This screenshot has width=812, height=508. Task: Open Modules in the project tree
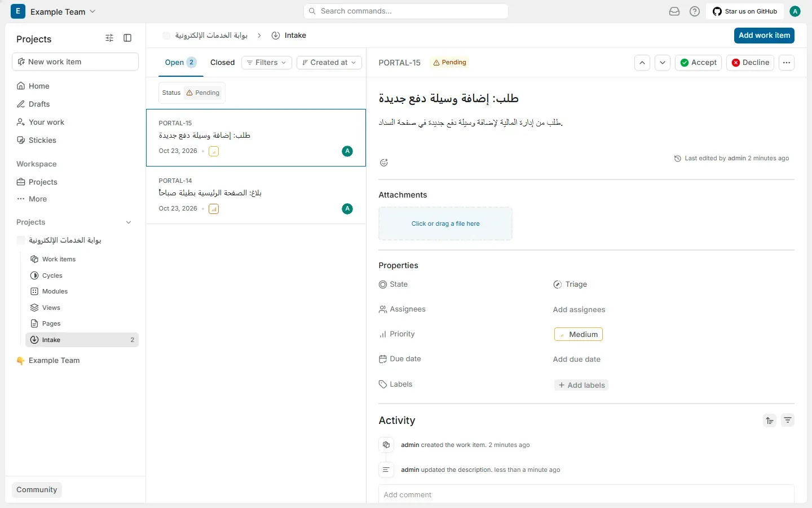[82, 291]
